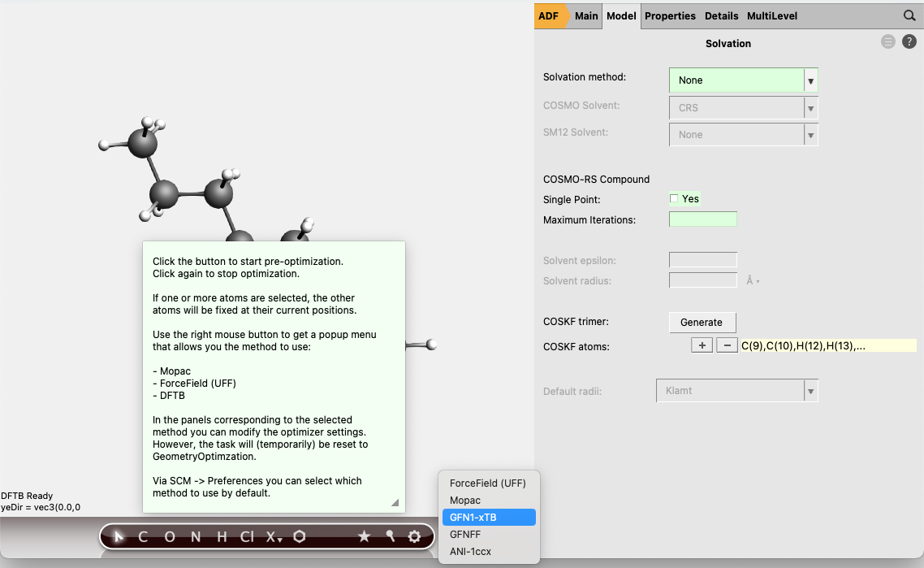Image resolution: width=924 pixels, height=568 pixels.
Task: Select the benzene ring structure tool
Action: 300,536
